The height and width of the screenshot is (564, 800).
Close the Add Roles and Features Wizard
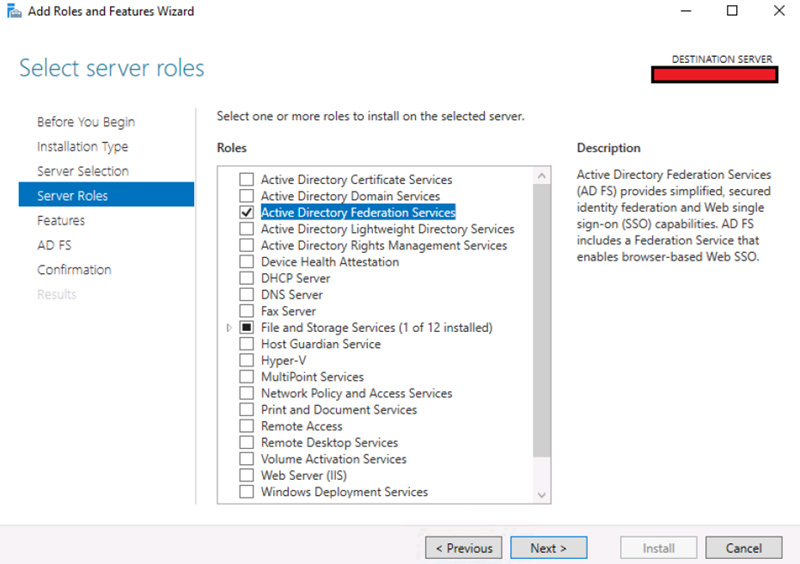click(779, 11)
